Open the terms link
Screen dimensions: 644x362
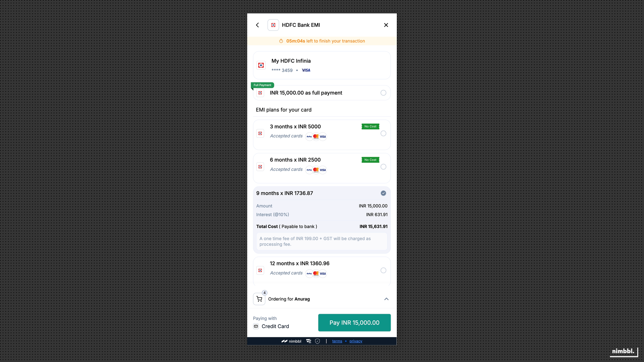(x=337, y=341)
